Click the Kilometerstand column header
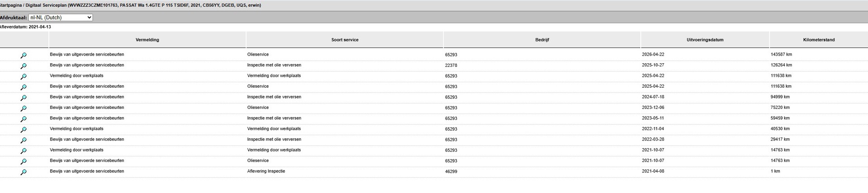 pyautogui.click(x=819, y=40)
